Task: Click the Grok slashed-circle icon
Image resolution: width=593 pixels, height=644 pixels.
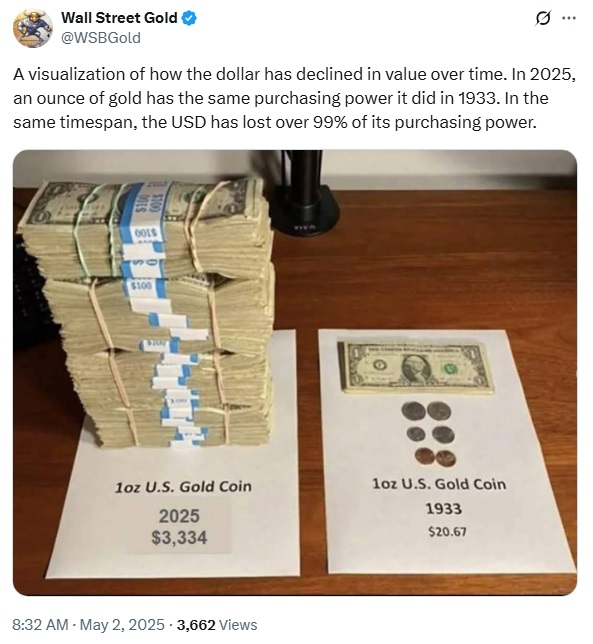Action: click(543, 18)
